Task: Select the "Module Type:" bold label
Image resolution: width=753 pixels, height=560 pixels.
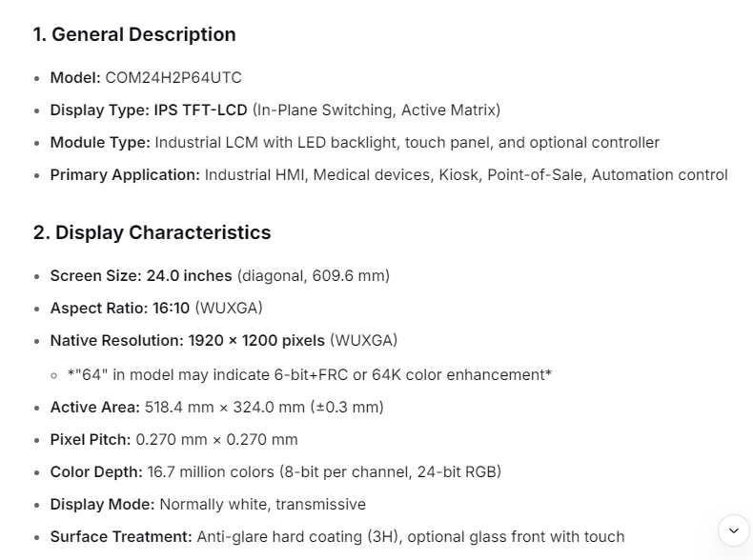Action: pos(100,142)
